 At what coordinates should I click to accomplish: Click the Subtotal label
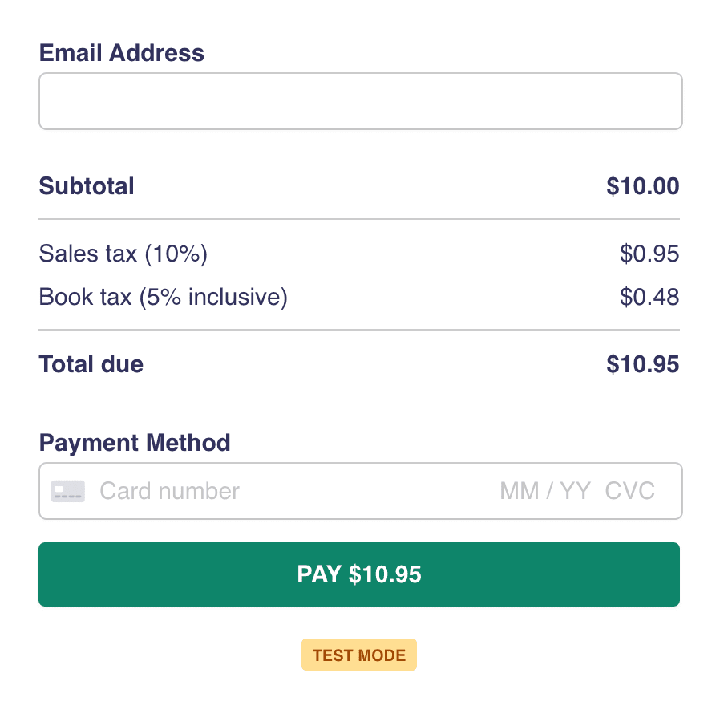pos(87,186)
